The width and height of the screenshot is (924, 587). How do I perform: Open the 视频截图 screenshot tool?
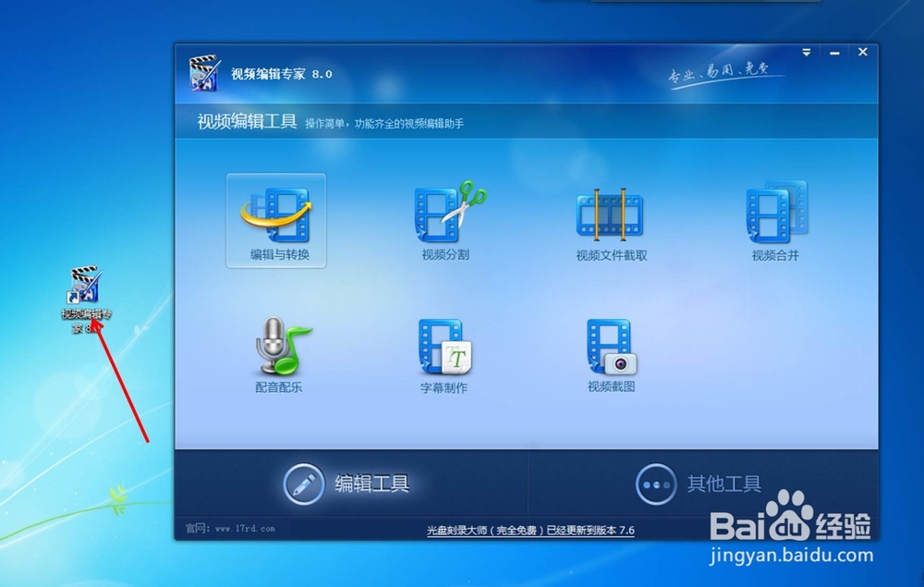[611, 355]
